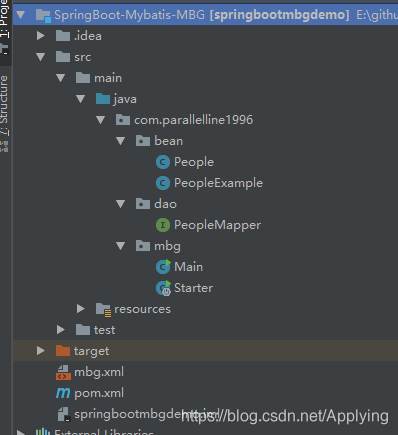This screenshot has height=435, width=398.
Task: Expand the .idea folder
Action: pos(41,36)
